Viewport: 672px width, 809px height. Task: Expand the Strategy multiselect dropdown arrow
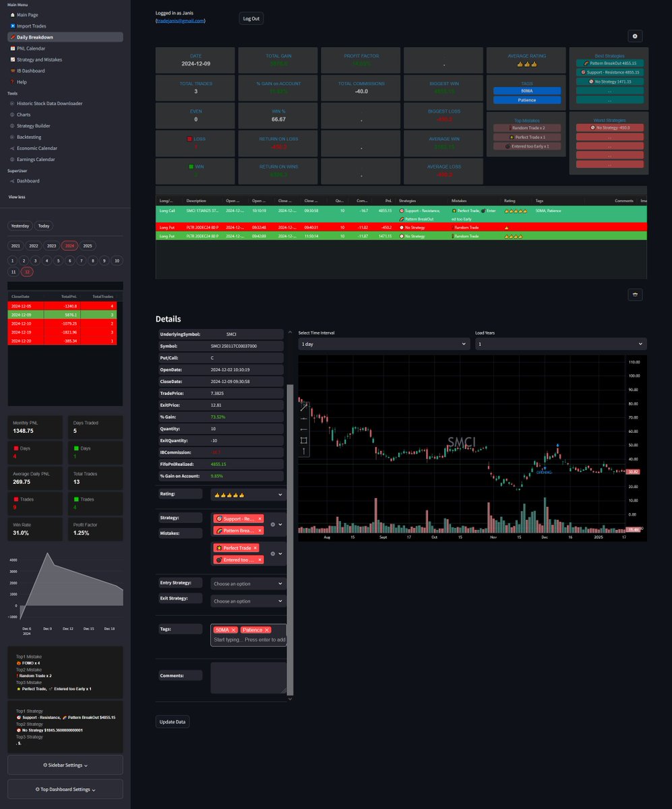280,525
